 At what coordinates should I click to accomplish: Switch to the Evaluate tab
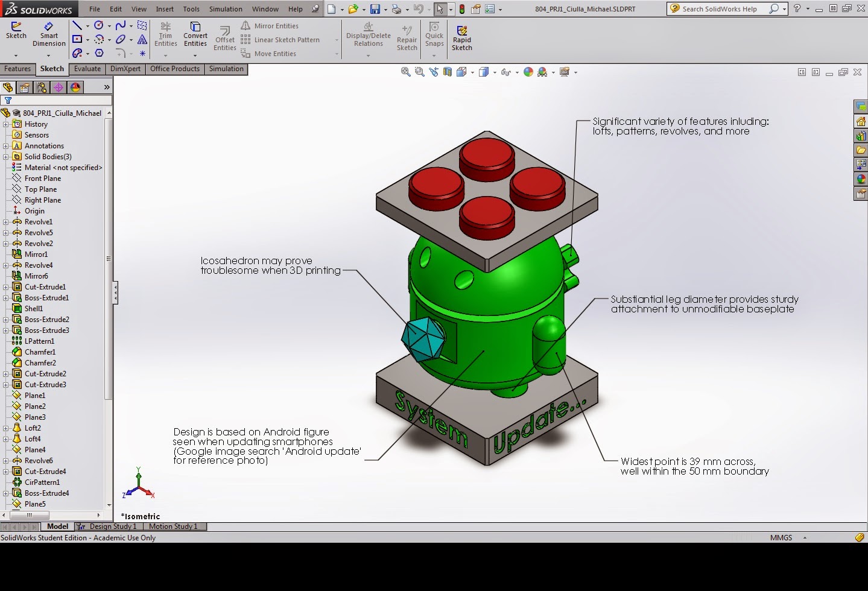87,69
